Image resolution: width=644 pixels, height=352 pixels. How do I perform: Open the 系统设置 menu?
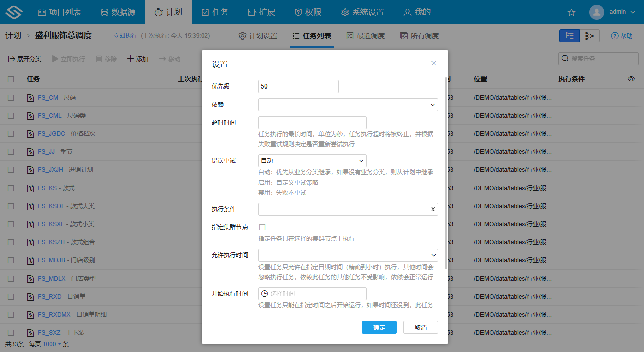click(362, 11)
